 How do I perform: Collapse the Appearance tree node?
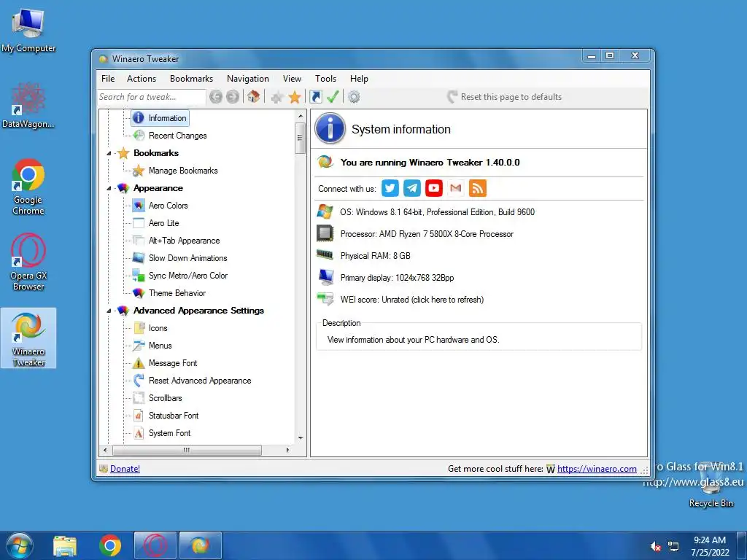109,189
